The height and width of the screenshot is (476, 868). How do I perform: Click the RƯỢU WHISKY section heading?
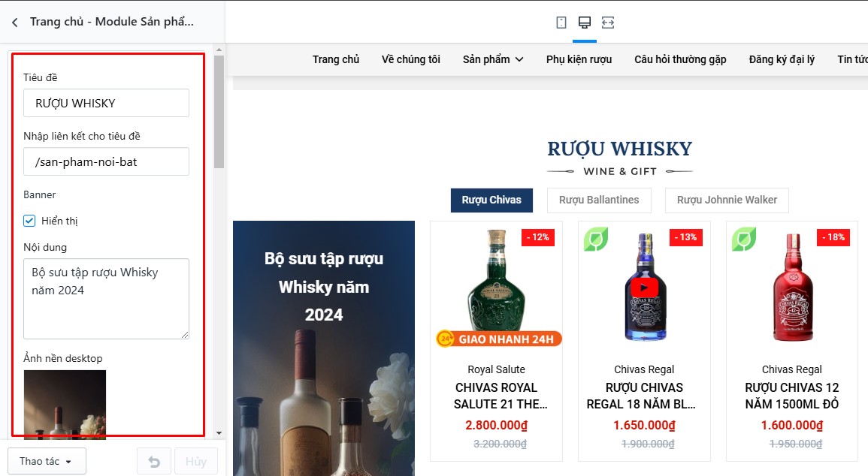tap(619, 149)
